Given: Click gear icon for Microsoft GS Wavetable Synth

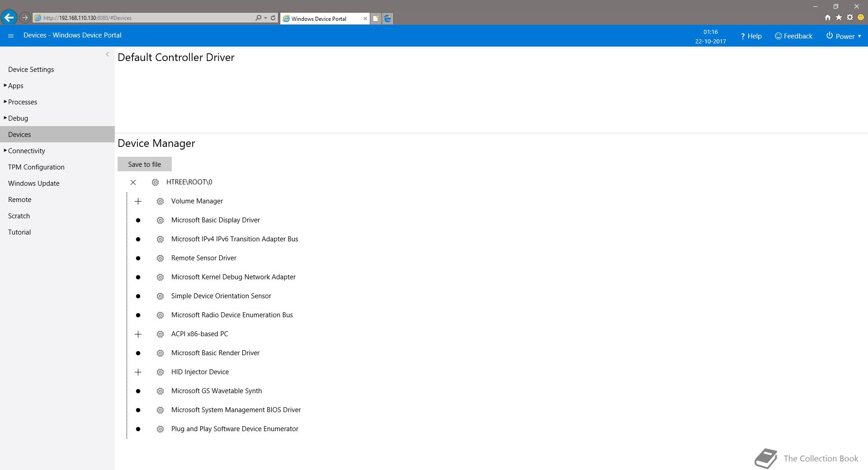Looking at the screenshot, I should [x=160, y=391].
